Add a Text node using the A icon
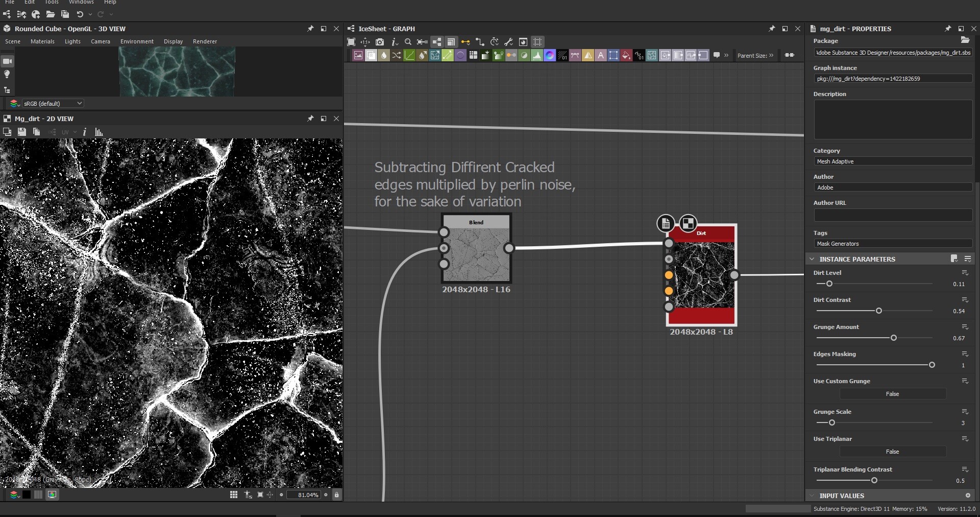This screenshot has width=980, height=517. tap(601, 56)
